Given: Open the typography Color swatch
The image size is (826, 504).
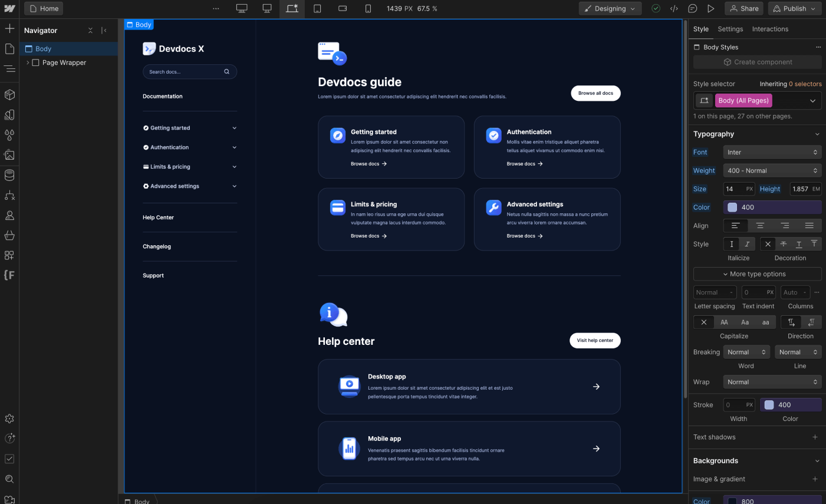Looking at the screenshot, I should 732,207.
